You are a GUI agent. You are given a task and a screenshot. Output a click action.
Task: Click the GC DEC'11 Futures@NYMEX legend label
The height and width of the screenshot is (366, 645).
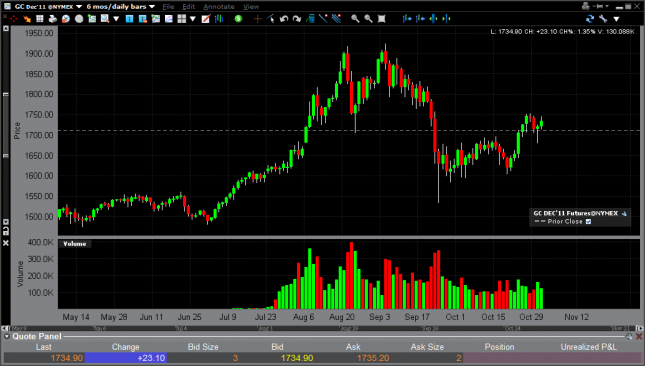click(x=575, y=213)
